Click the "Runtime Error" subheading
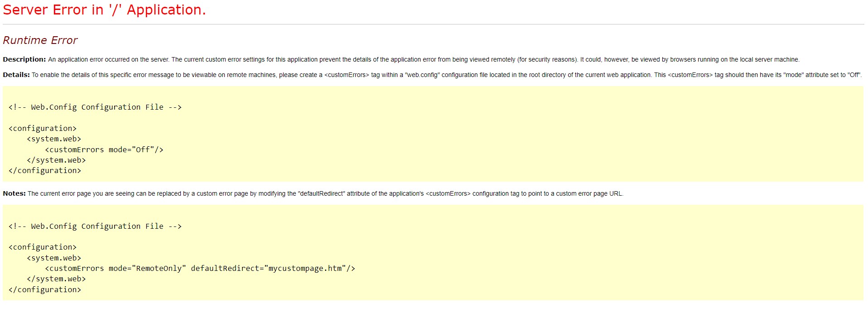868x318 pixels. tap(40, 40)
